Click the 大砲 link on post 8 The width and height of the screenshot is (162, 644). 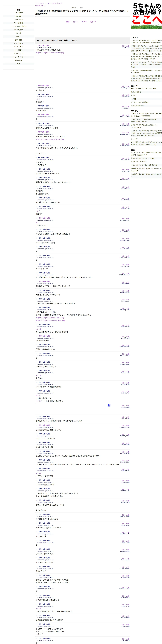click(x=128, y=144)
